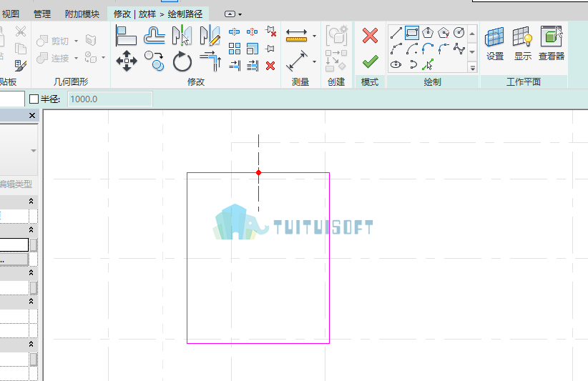Viewport: 588px width, 381px height.
Task: Activate the Copy tool in Modify panel
Action: [x=154, y=61]
